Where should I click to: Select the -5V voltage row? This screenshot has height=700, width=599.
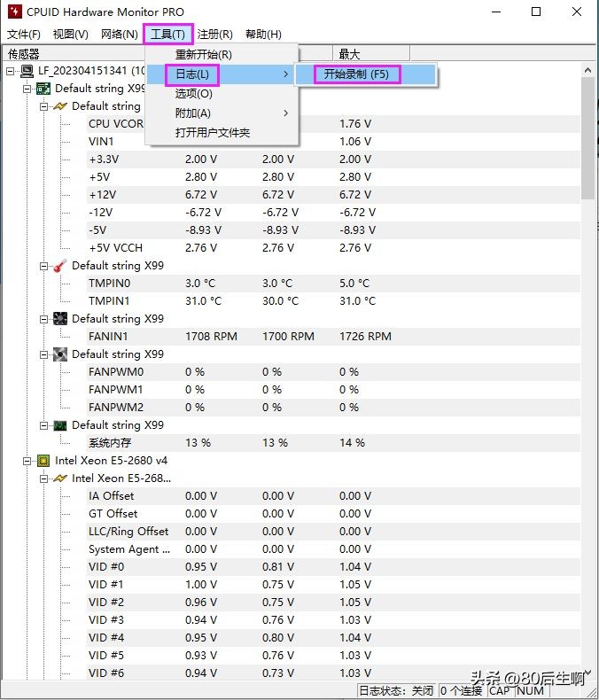pyautogui.click(x=334, y=230)
